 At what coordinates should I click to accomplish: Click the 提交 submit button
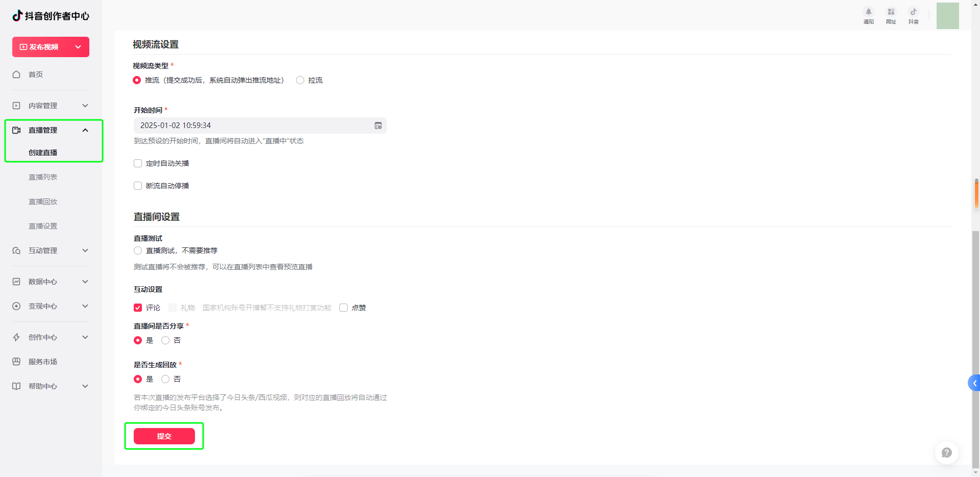click(164, 436)
